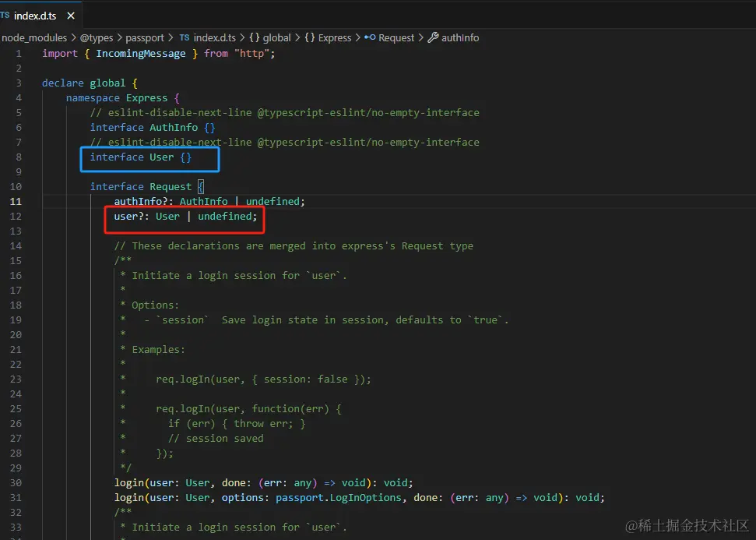Open the authInfo breadcrumb symbol

tap(460, 37)
